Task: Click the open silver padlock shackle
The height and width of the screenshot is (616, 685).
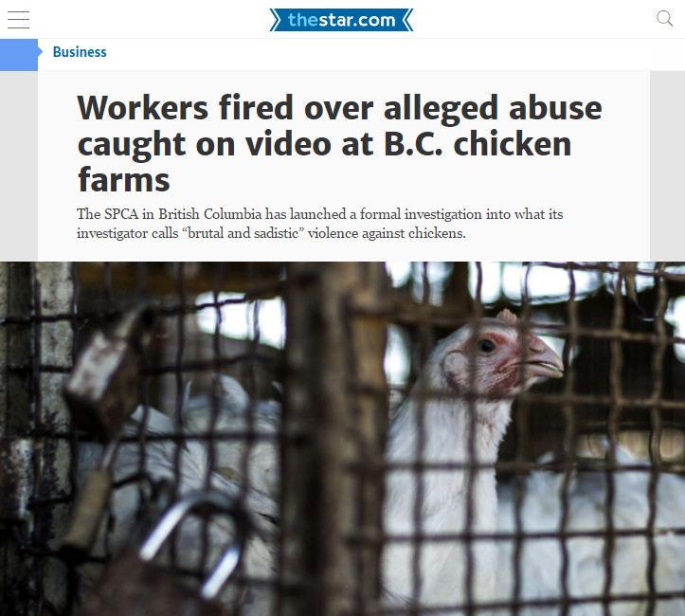Action: click(x=192, y=544)
